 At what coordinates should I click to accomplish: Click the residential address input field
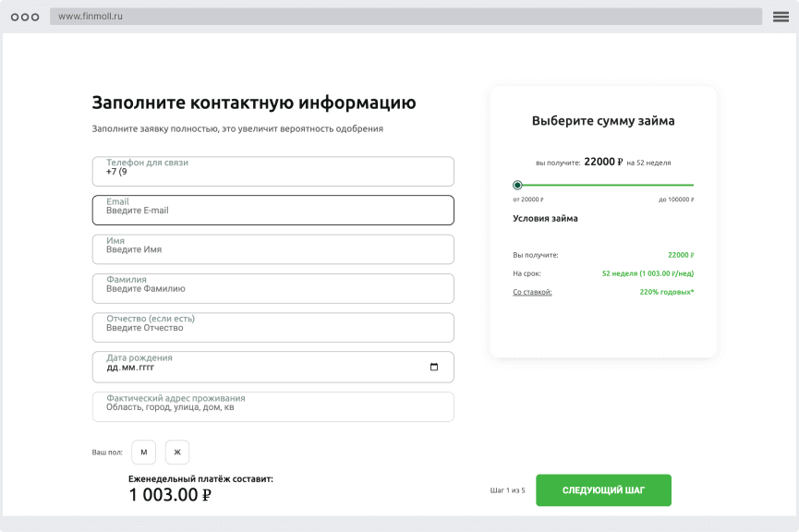click(x=272, y=406)
